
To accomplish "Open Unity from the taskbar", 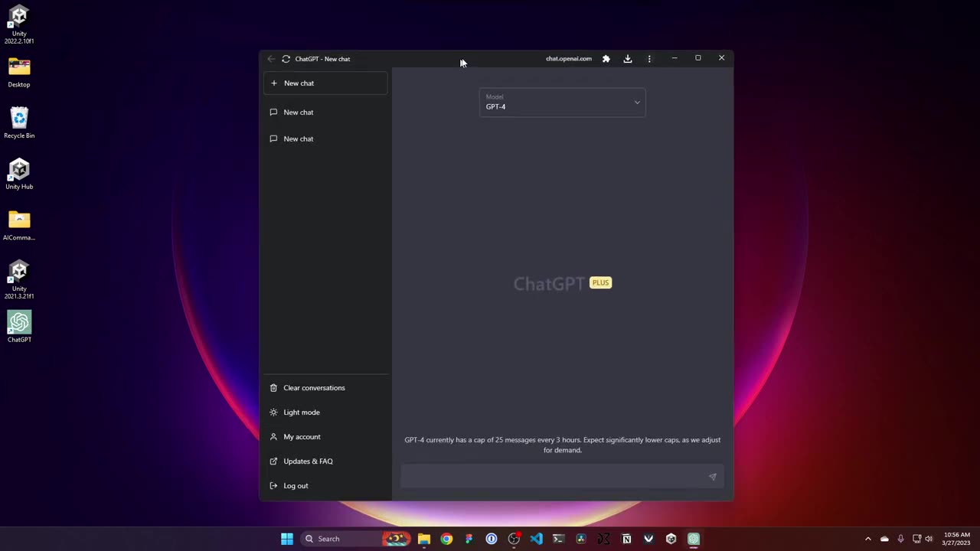I will [671, 539].
